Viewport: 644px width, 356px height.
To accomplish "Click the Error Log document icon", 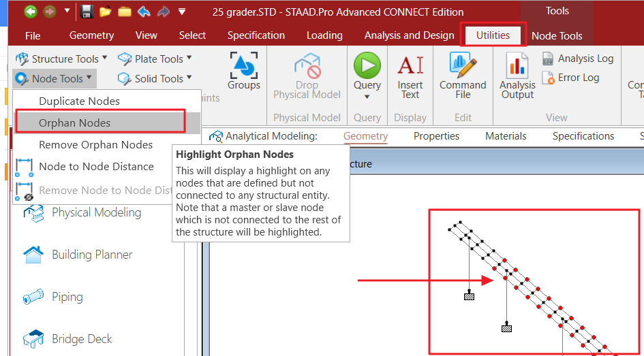I will tap(548, 78).
